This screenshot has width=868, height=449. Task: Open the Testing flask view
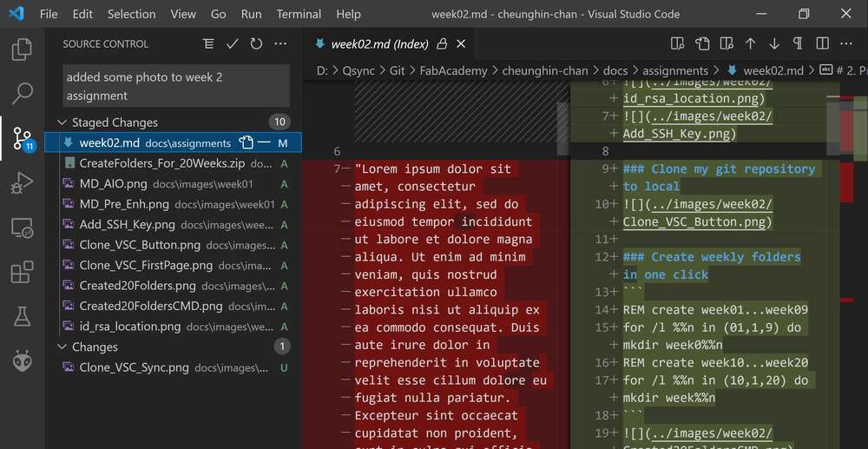click(x=23, y=317)
